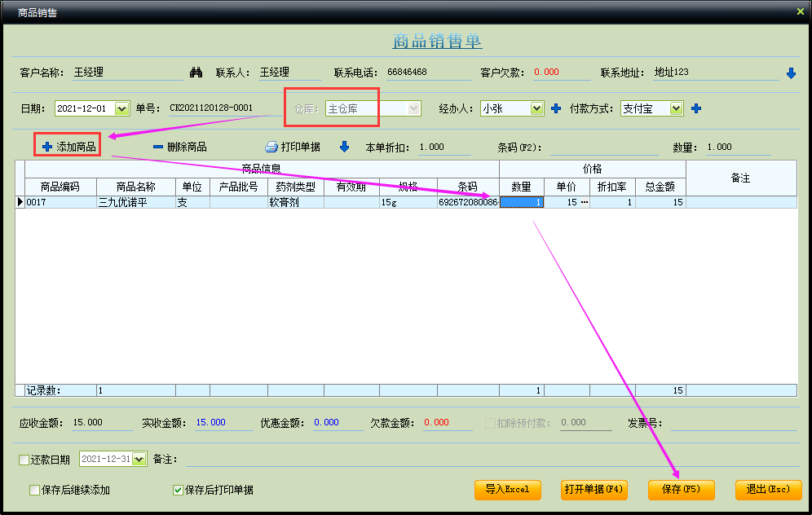Viewport: 812px width, 515px height.
Task: Open the 日期 date dropdown
Action: (122, 108)
